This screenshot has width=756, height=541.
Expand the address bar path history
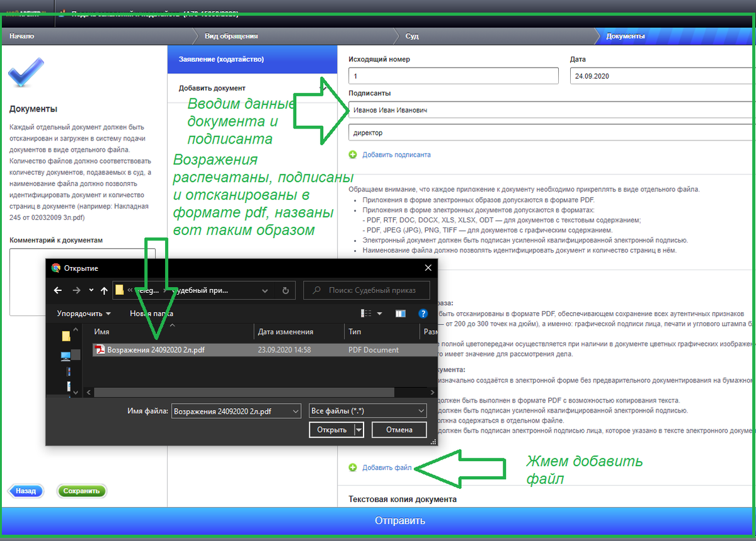click(x=265, y=291)
